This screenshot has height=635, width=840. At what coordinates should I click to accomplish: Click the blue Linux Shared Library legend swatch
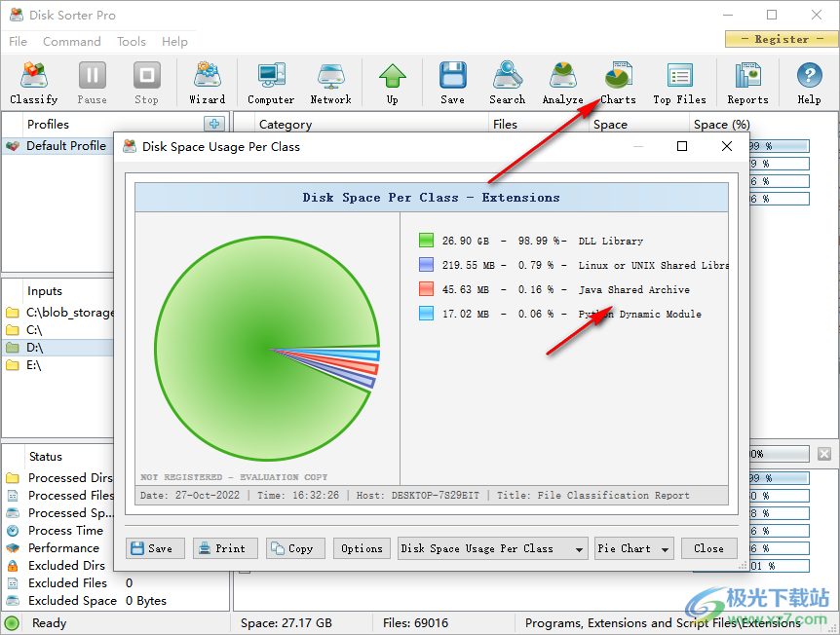pyautogui.click(x=426, y=265)
